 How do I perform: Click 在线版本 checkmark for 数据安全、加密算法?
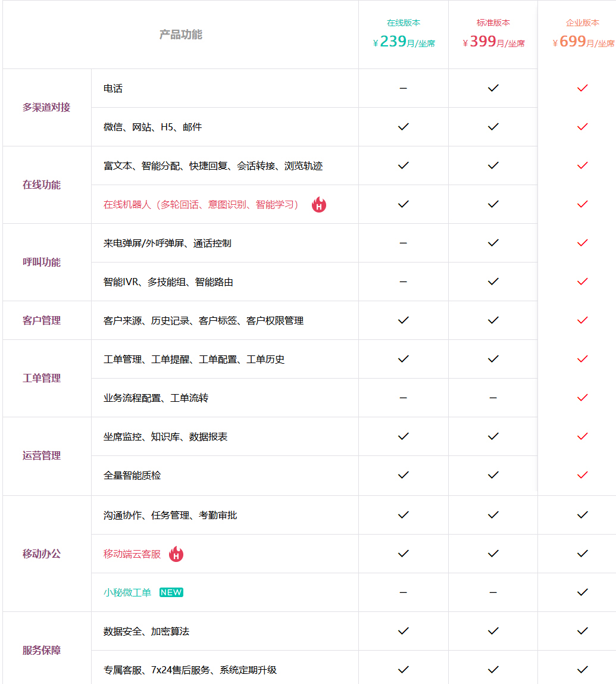[403, 631]
